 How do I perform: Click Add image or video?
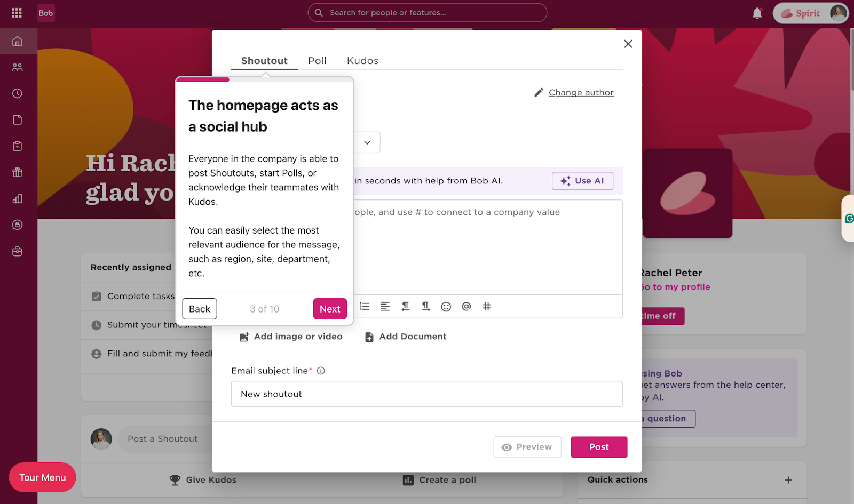(291, 337)
